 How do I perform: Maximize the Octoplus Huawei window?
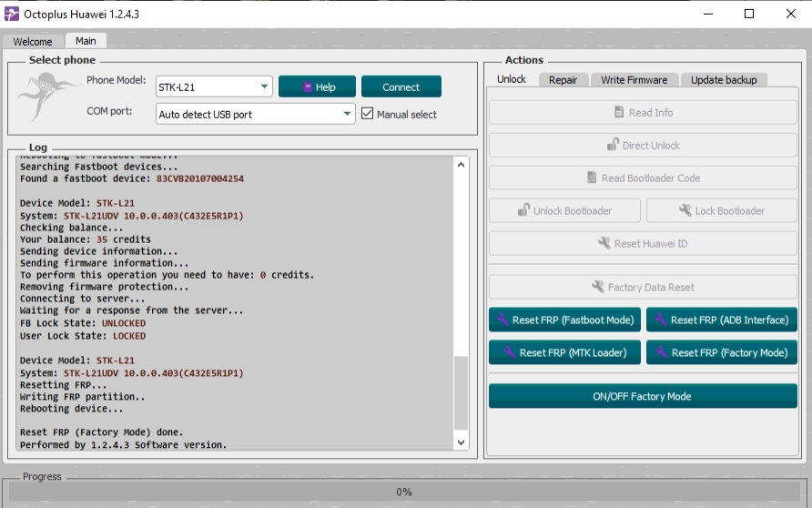coord(749,14)
